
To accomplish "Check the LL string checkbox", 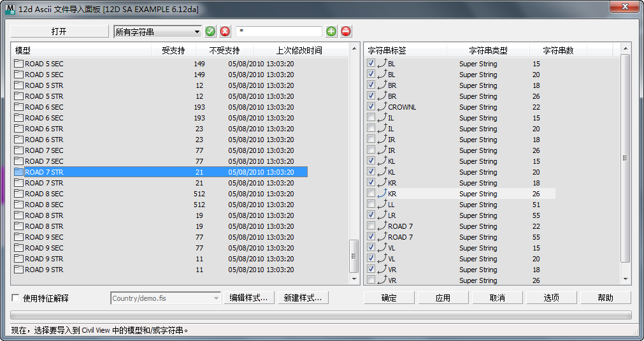I will 371,204.
